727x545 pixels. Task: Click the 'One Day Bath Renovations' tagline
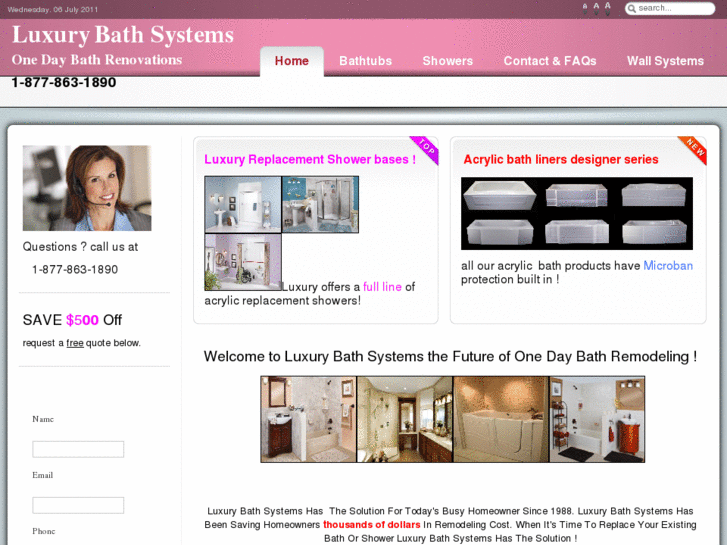click(97, 60)
